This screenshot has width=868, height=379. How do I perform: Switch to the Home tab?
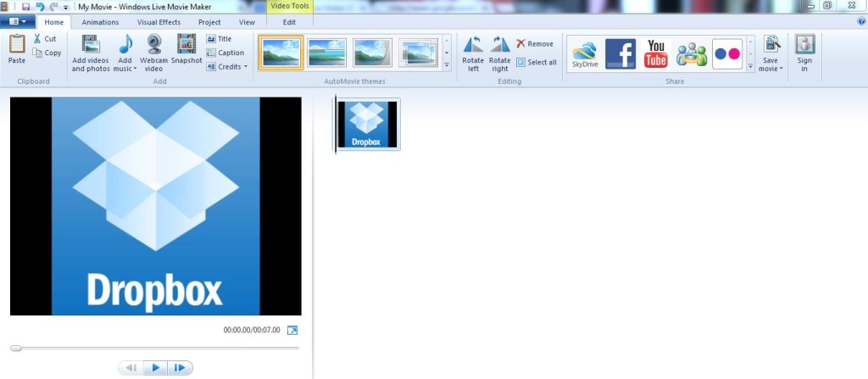pos(53,22)
